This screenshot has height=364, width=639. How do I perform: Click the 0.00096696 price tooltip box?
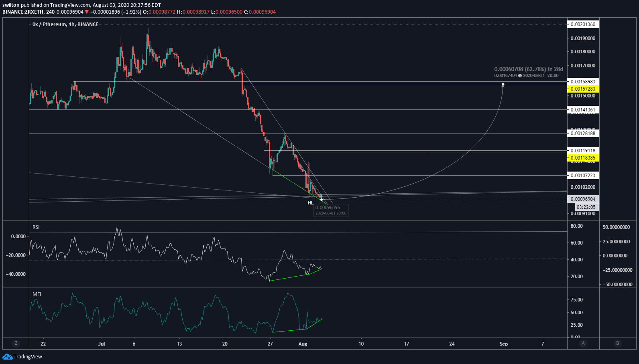pos(331,210)
